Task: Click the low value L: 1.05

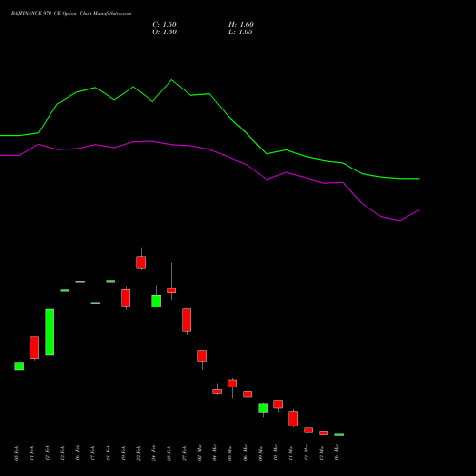Action: pos(241,32)
